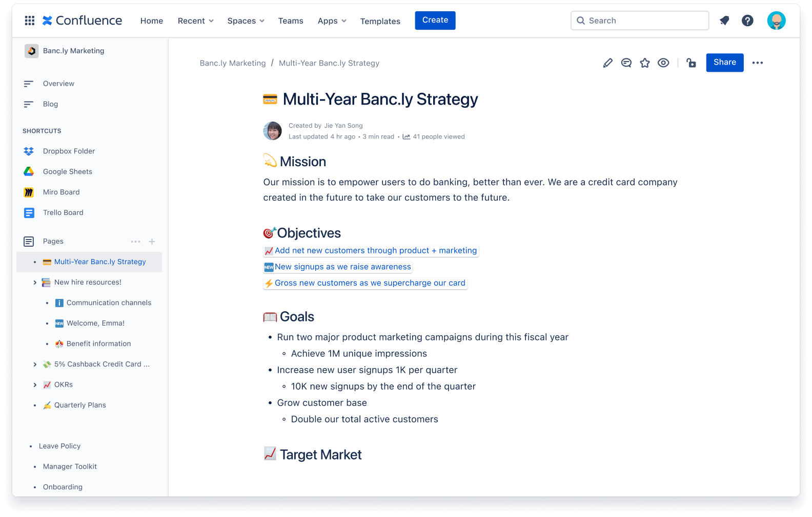
Task: Open the Spaces dropdown menu
Action: point(246,21)
